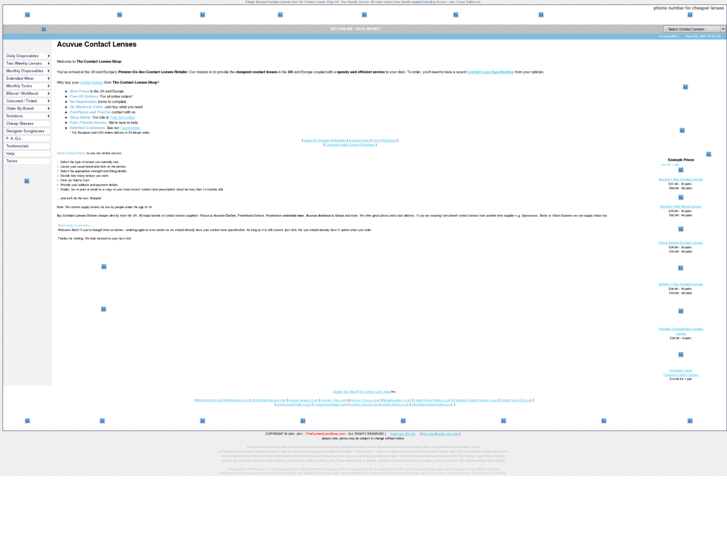The width and height of the screenshot is (727, 545).
Task: Click the 'Best Prices' bullet text
Action: click(79, 91)
